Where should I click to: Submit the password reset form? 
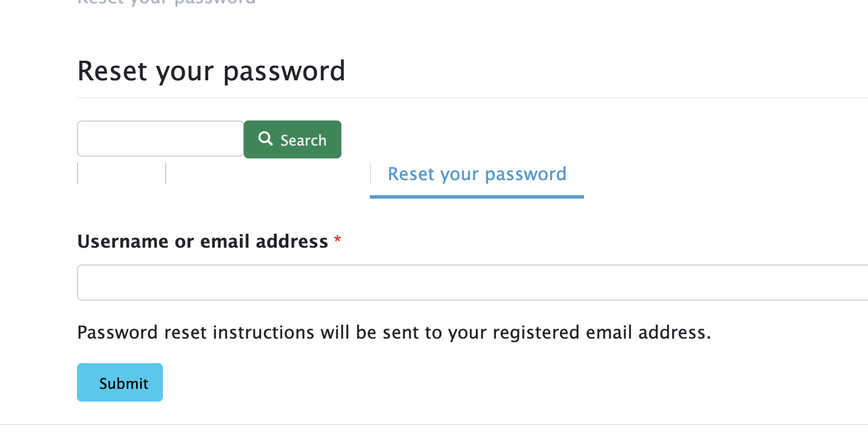(120, 383)
